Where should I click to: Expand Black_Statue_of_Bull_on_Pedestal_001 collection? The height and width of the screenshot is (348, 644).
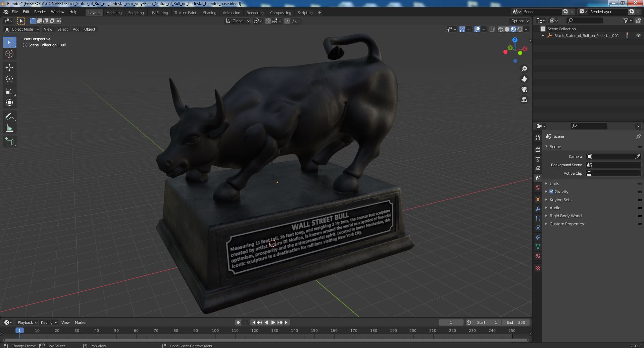tap(543, 35)
